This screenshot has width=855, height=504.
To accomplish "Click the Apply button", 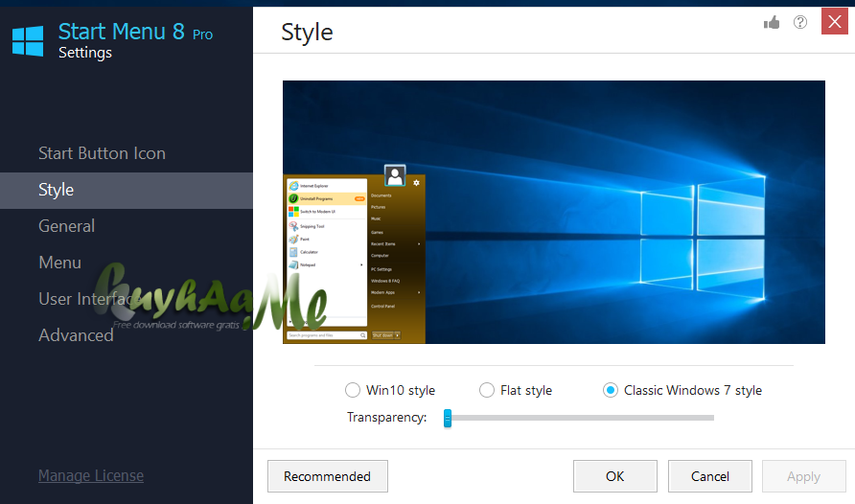I will [x=804, y=476].
